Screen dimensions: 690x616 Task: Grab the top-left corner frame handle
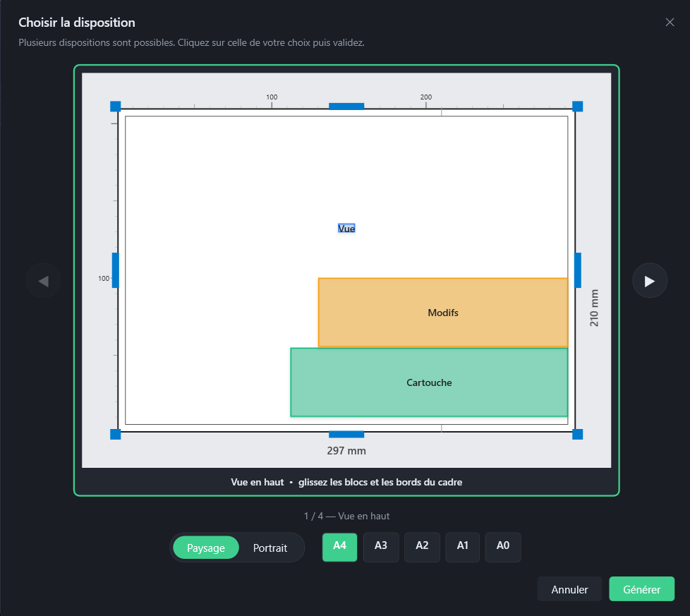point(115,106)
